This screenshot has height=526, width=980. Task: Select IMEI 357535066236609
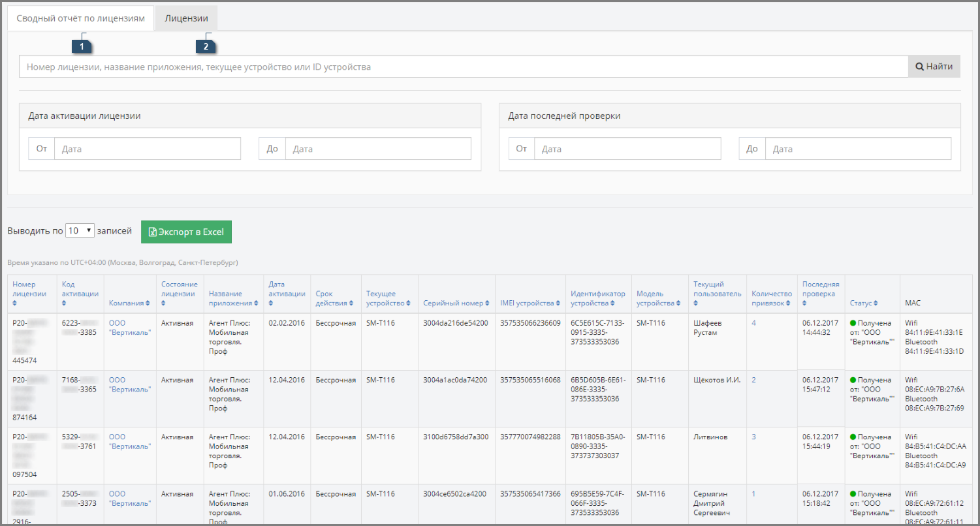tap(530, 323)
